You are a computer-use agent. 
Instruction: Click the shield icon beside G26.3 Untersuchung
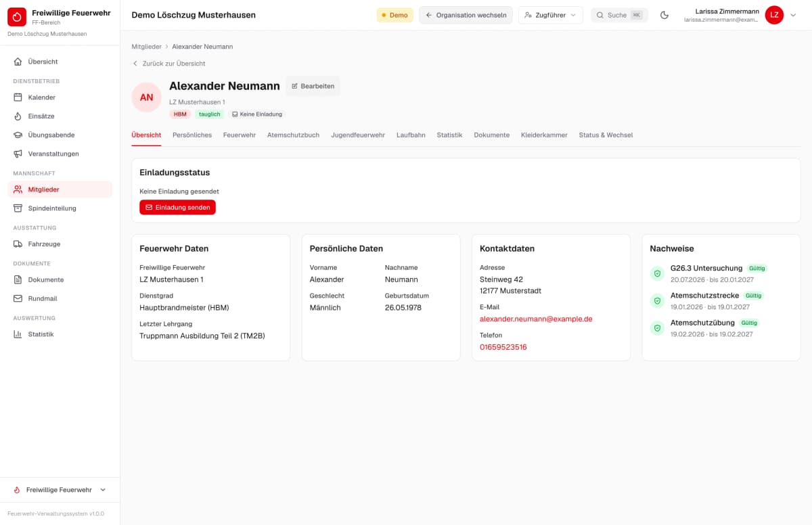tap(657, 273)
